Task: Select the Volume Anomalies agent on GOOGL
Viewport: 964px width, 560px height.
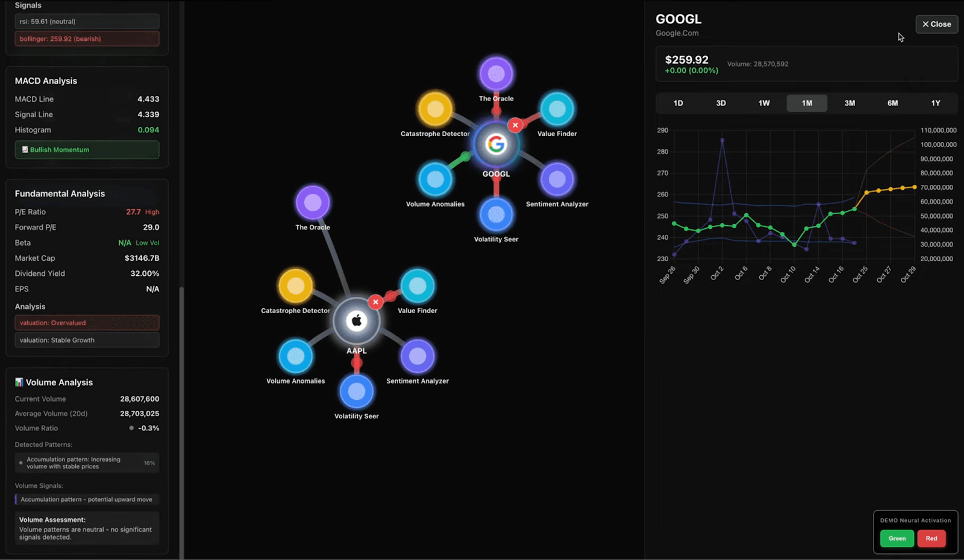Action: [x=435, y=178]
